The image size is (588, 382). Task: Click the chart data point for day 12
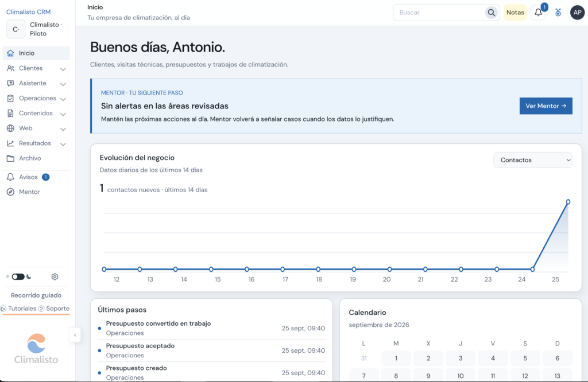(105, 269)
